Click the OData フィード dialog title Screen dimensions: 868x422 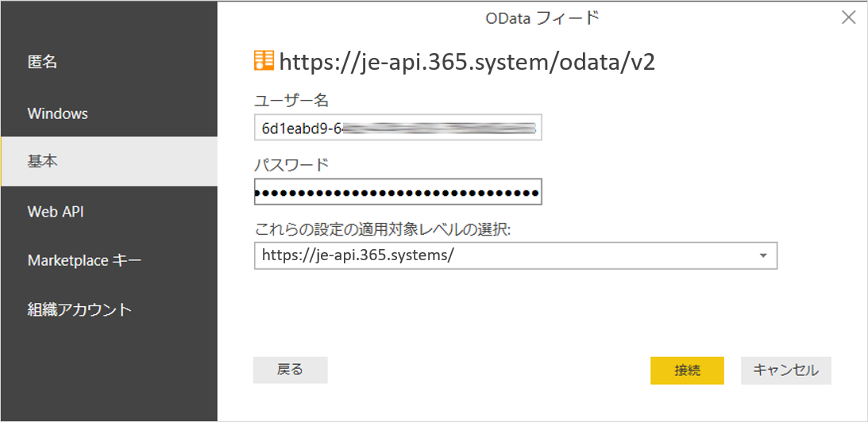tap(542, 17)
